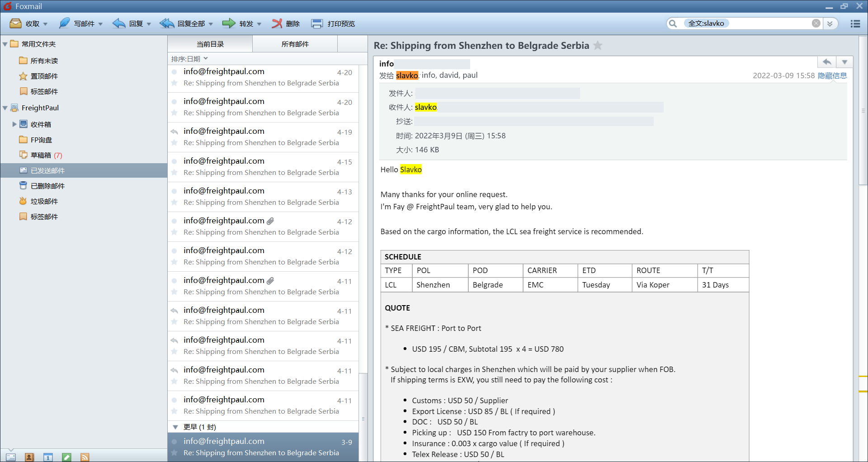Click the Hide Info (隐藏信息) link

tap(832, 75)
